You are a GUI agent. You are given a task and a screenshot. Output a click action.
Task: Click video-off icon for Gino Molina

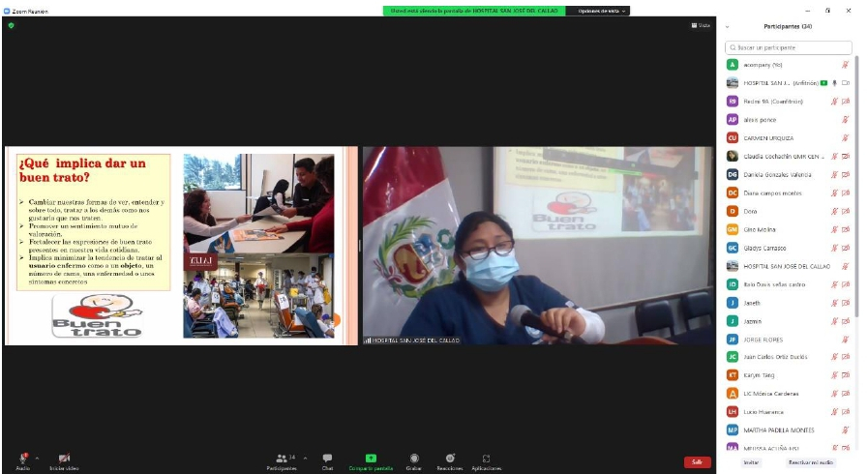[x=846, y=229]
